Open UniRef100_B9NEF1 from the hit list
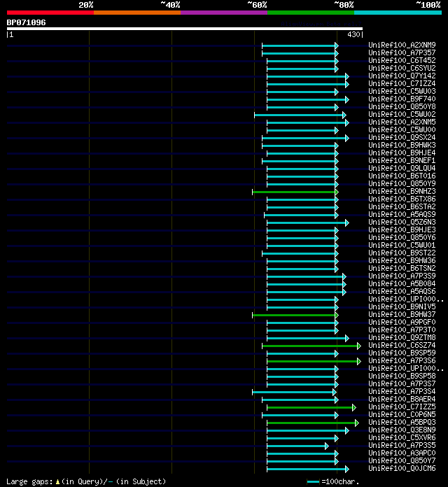 coord(402,160)
